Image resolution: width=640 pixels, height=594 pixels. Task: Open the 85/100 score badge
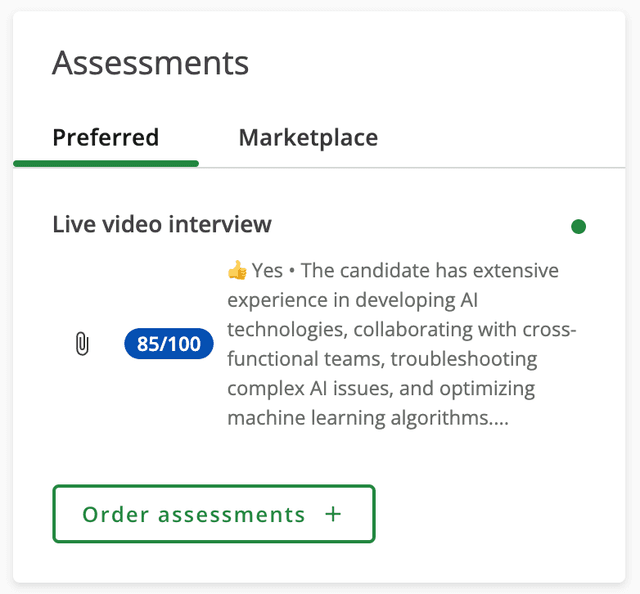(169, 345)
